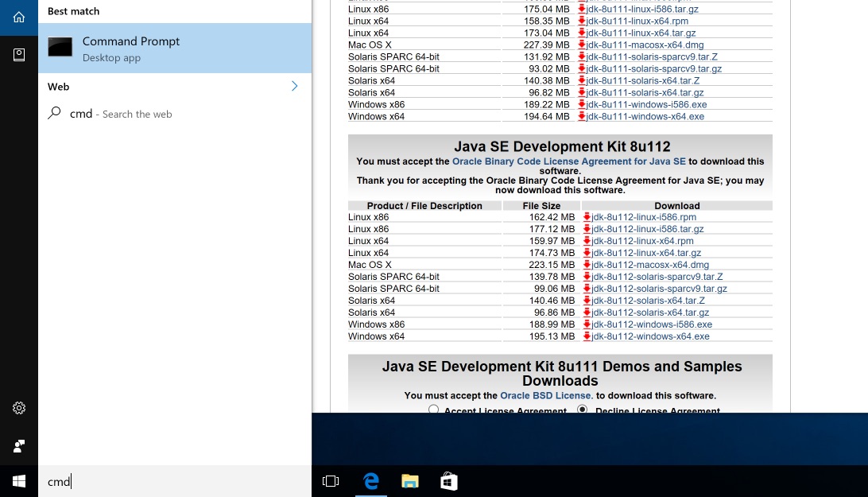
Task: Click the red download arrow for jdk-8u112-linux-i586.tar.gz
Action: pos(587,229)
